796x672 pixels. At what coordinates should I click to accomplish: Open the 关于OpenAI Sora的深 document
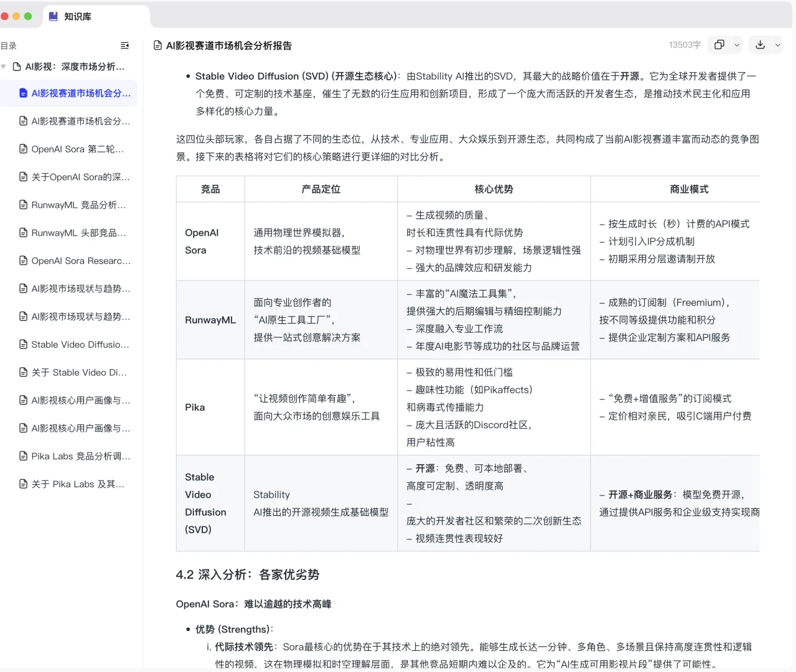click(x=76, y=177)
